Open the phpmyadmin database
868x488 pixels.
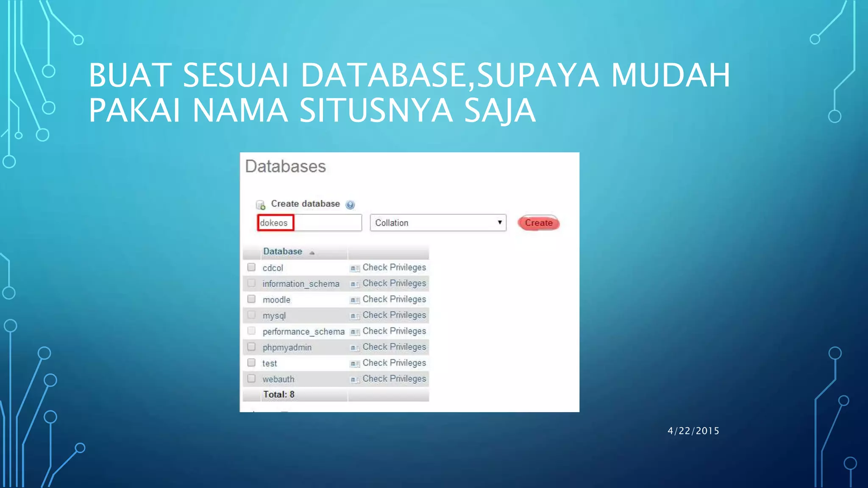(x=287, y=348)
